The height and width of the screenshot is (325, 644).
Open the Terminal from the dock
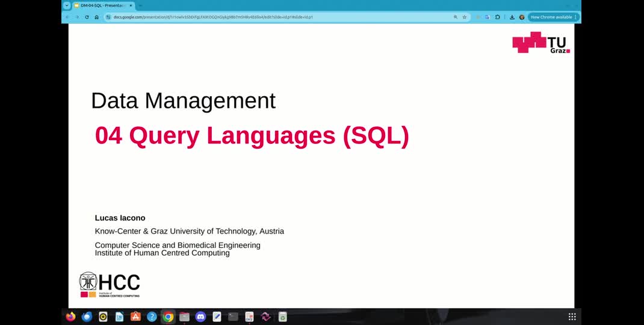point(234,317)
